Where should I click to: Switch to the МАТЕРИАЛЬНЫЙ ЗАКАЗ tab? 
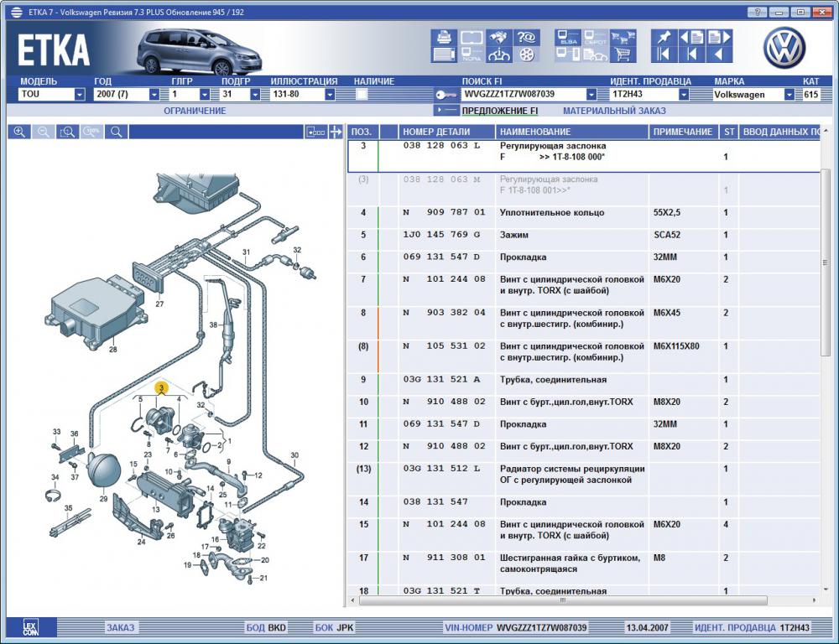(x=614, y=111)
